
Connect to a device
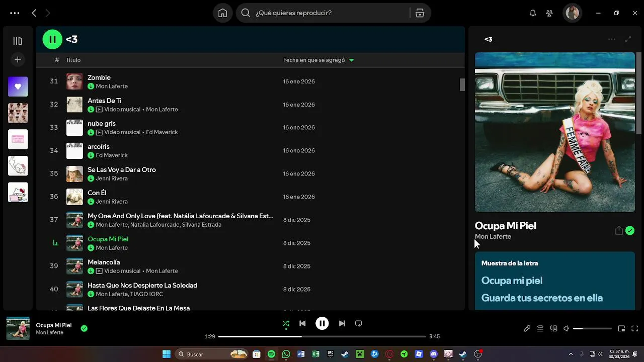coord(554,328)
